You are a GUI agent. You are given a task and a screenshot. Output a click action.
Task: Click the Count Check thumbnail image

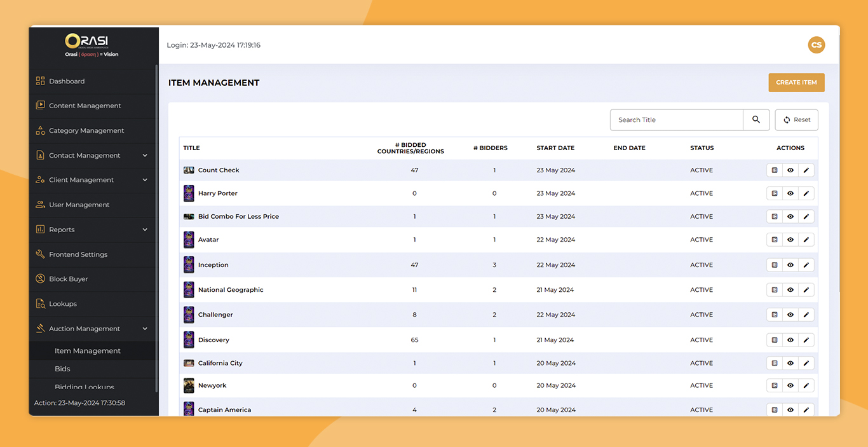[x=189, y=170]
